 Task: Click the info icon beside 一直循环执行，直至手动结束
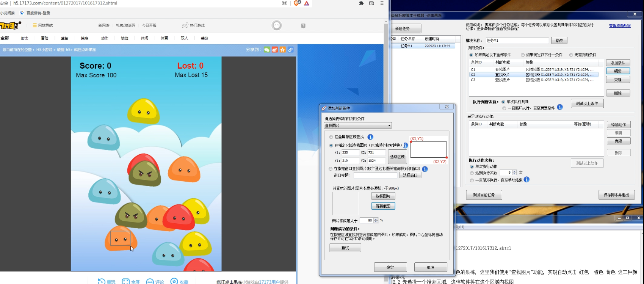pos(526,180)
